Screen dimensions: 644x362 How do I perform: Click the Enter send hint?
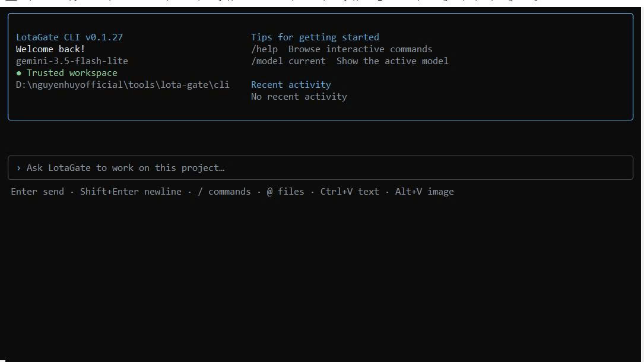(x=37, y=192)
